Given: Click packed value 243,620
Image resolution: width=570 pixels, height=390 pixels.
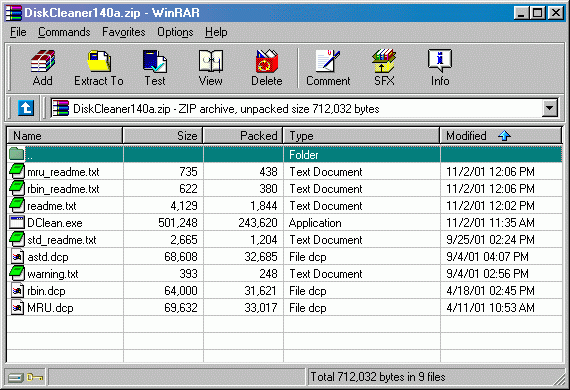Looking at the screenshot, I should [258, 223].
